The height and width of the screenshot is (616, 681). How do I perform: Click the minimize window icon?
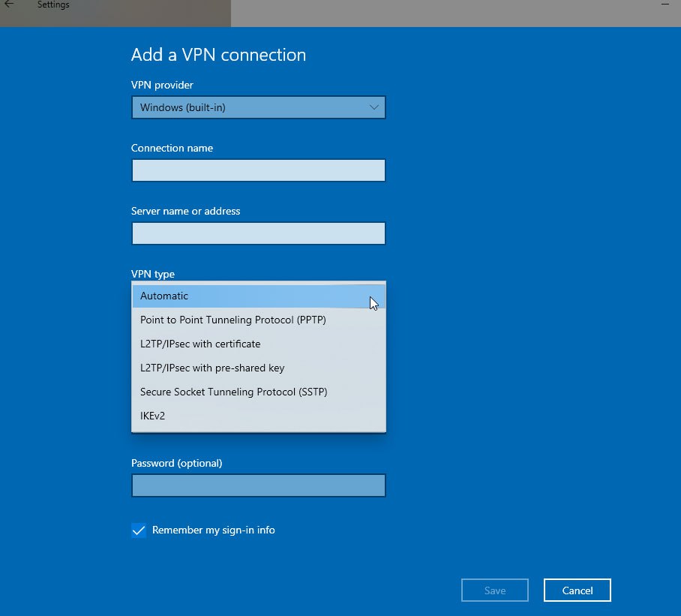click(664, 4)
